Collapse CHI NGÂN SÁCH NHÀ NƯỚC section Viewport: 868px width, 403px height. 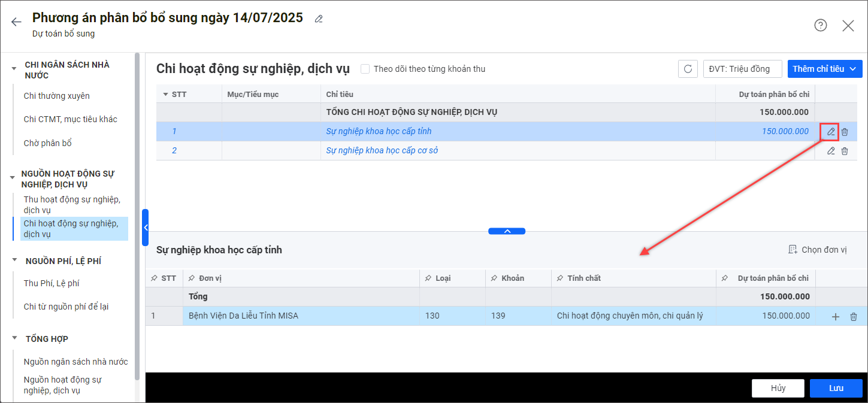click(x=14, y=68)
